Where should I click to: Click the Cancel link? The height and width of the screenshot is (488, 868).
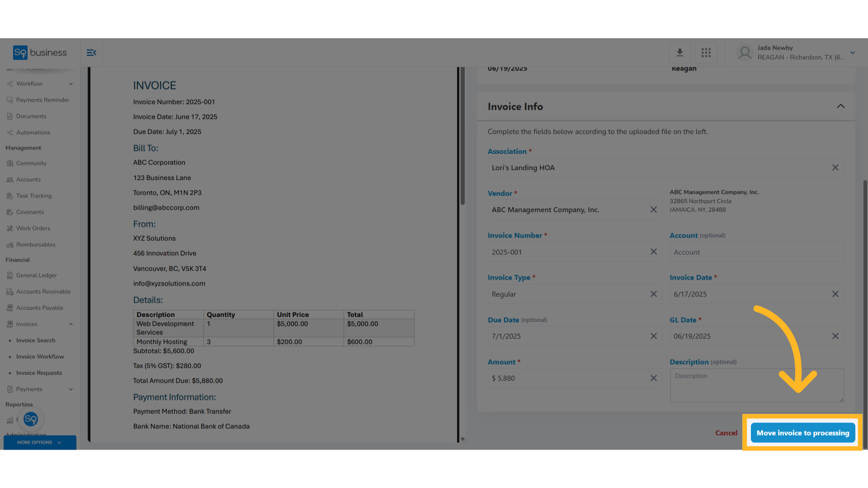(726, 433)
